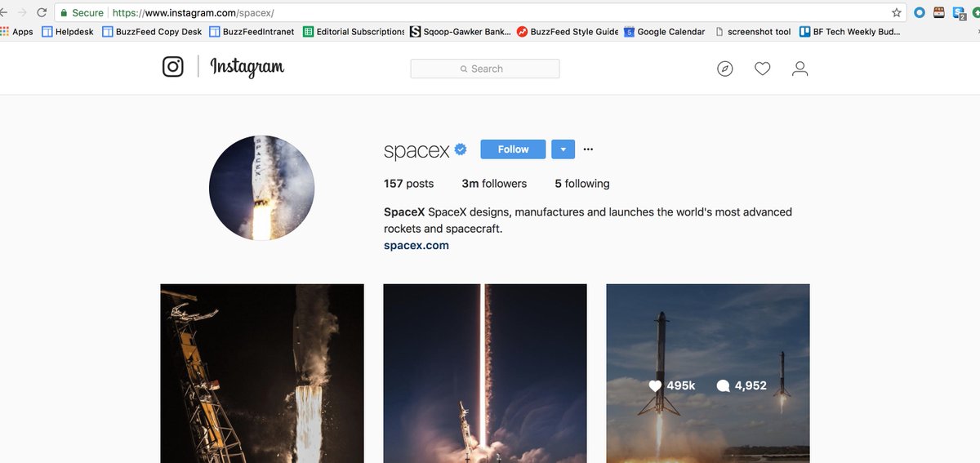Image resolution: width=980 pixels, height=463 pixels.
Task: Go forward with browser forward arrow
Action: click(21, 13)
